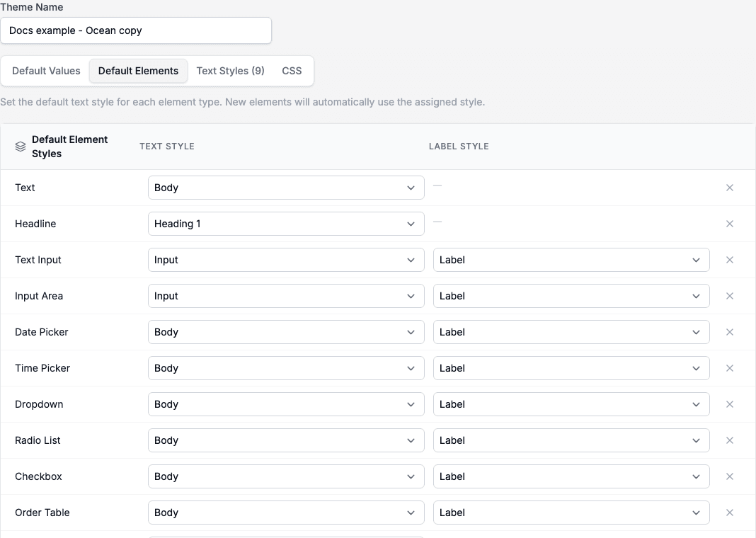Remove the Text row style with X
The image size is (756, 538).
(x=730, y=188)
